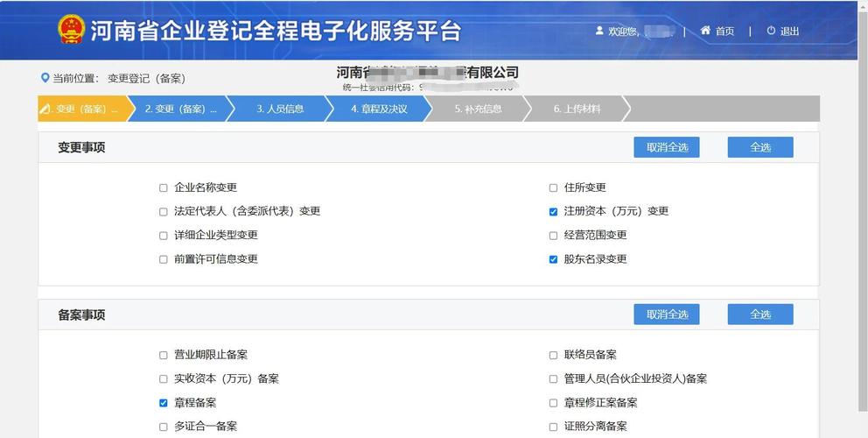
Task: Check the 前置许可信息变更 checkbox
Action: click(x=164, y=259)
